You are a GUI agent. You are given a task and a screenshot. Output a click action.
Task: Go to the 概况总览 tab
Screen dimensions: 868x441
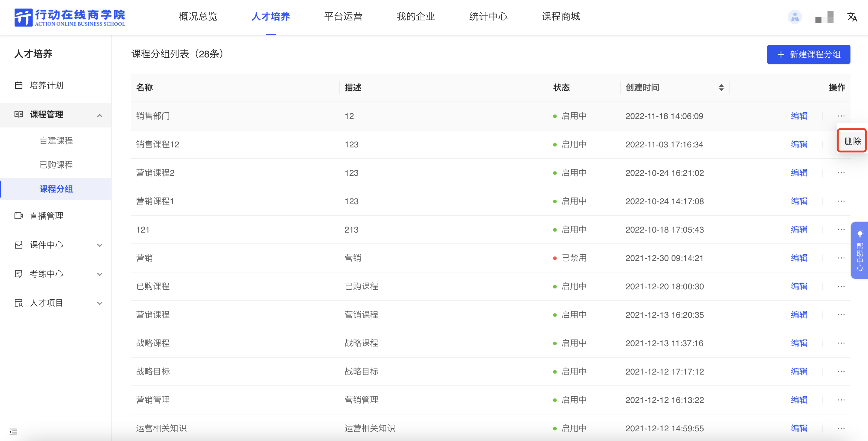click(198, 17)
